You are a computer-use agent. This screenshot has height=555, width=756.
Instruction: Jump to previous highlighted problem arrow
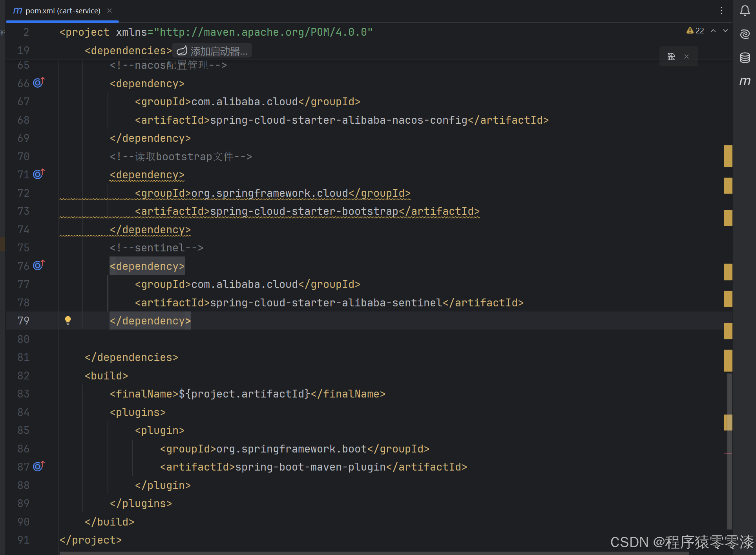713,31
